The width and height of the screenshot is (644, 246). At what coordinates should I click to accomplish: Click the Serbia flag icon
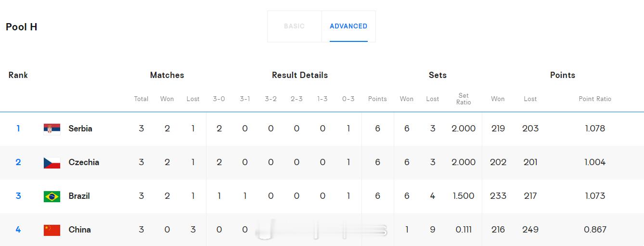tap(52, 129)
